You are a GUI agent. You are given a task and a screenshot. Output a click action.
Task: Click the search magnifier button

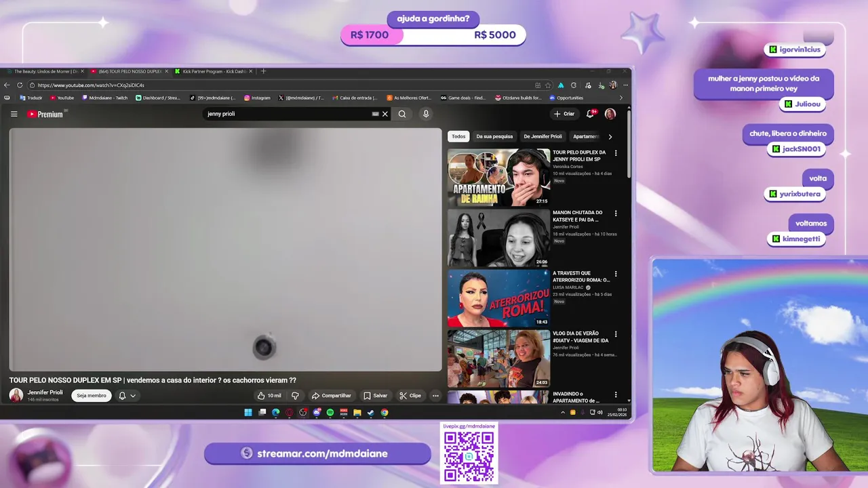(x=402, y=114)
